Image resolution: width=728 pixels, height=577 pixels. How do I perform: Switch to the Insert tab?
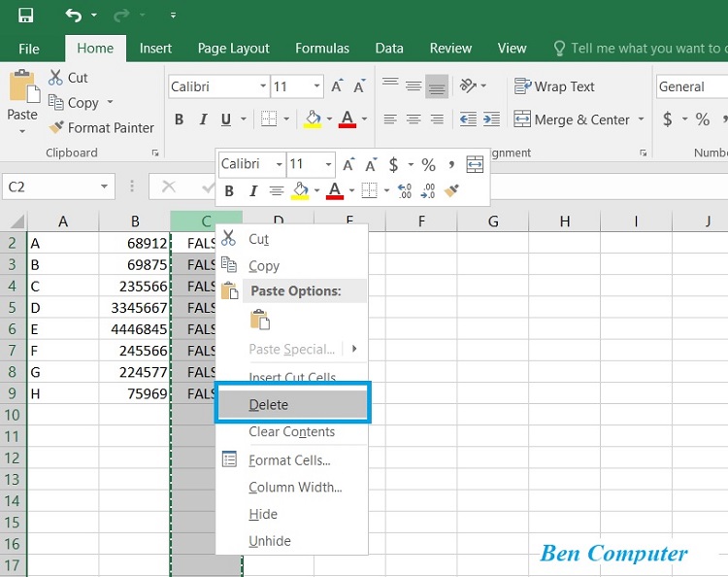(x=155, y=49)
